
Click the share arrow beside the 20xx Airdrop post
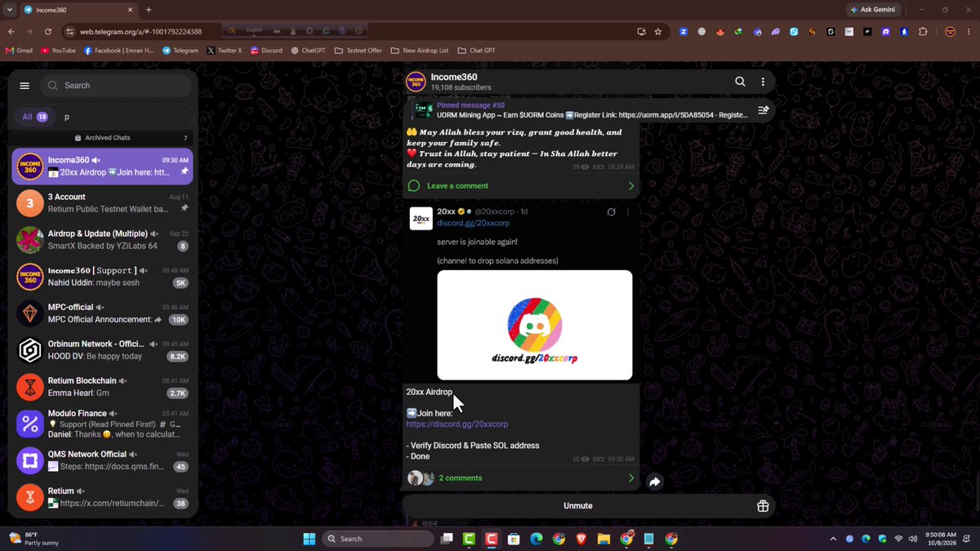click(x=655, y=482)
